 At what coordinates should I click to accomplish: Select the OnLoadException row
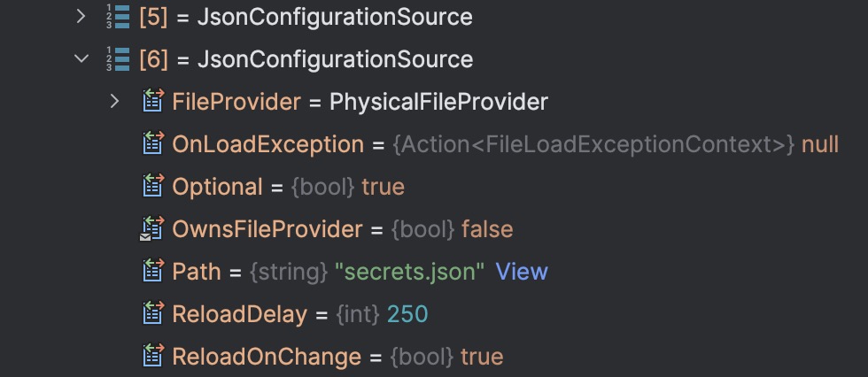[491, 144]
